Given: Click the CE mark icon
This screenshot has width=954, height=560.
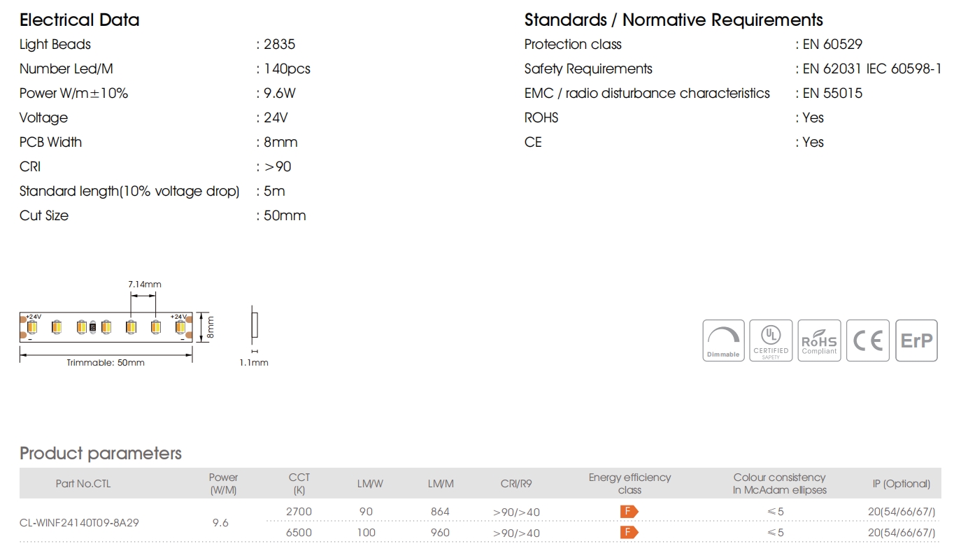Looking at the screenshot, I should [x=868, y=340].
